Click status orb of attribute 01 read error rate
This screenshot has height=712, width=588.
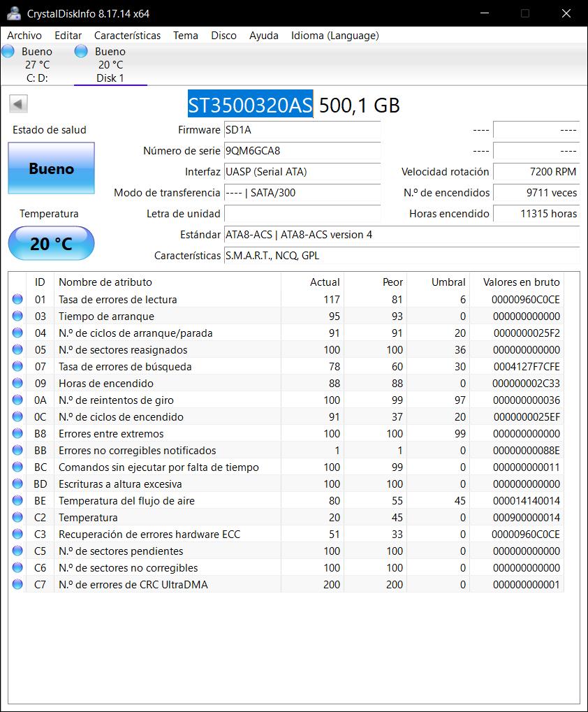click(17, 299)
